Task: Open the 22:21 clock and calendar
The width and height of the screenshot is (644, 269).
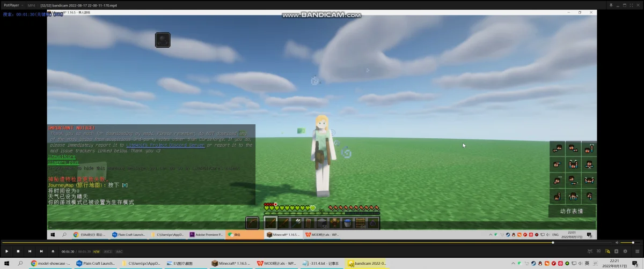Action: [x=613, y=263]
